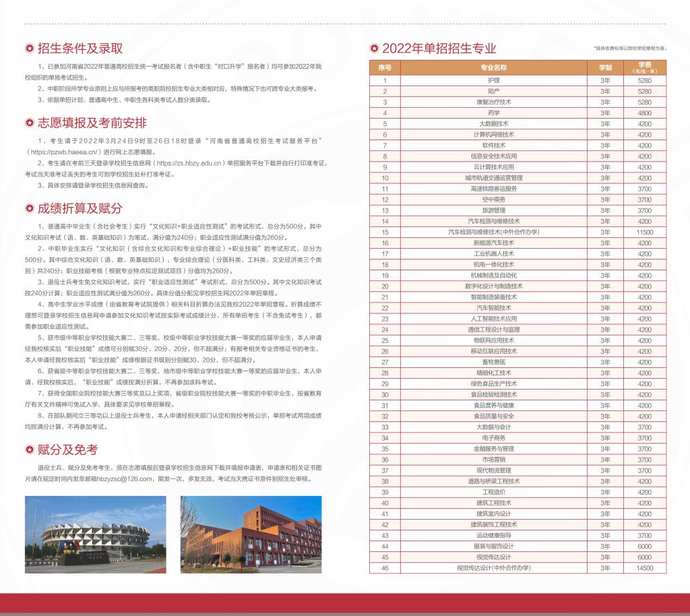Click the 学制 column header

click(604, 67)
